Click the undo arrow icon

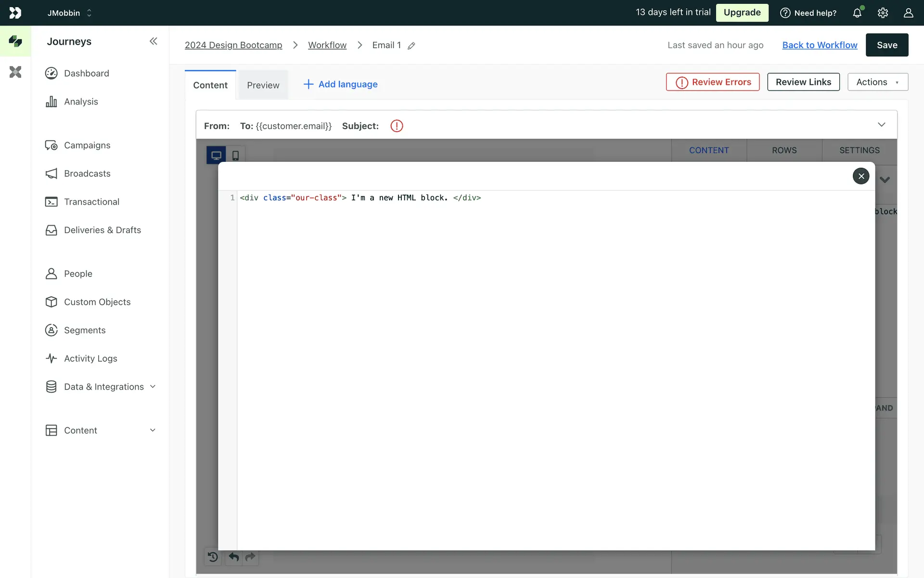(x=234, y=557)
